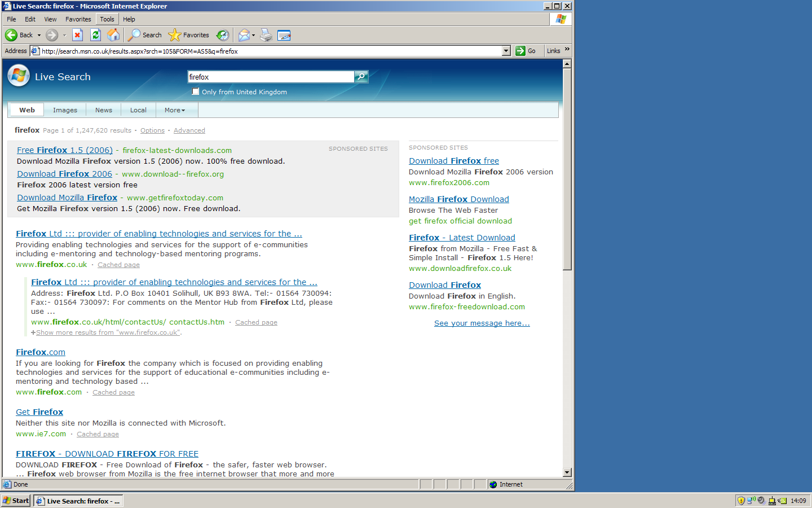
Task: Open the address bar dropdown list
Action: [506, 51]
